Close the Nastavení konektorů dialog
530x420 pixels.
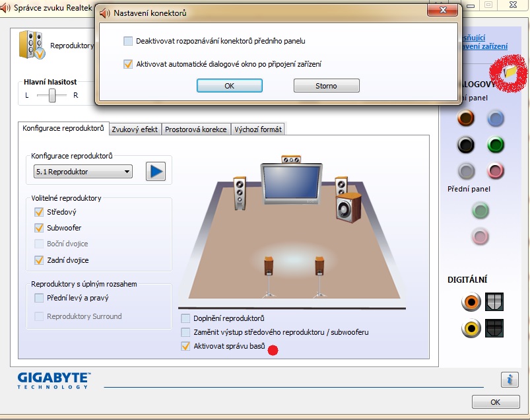tap(443, 10)
